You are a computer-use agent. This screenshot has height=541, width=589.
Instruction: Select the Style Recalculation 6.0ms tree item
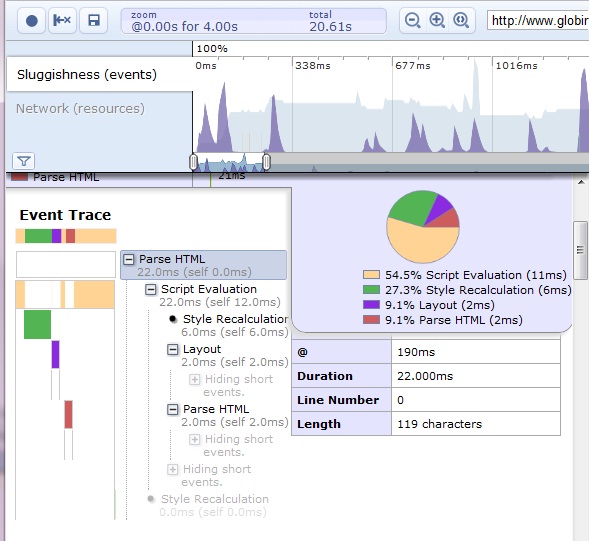coord(235,325)
